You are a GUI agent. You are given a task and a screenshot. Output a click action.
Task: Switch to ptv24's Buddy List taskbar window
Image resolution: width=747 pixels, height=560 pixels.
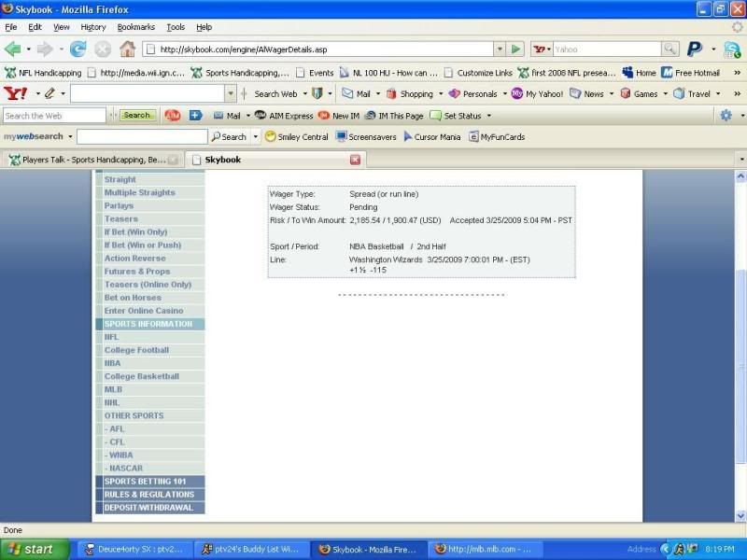[x=251, y=549]
